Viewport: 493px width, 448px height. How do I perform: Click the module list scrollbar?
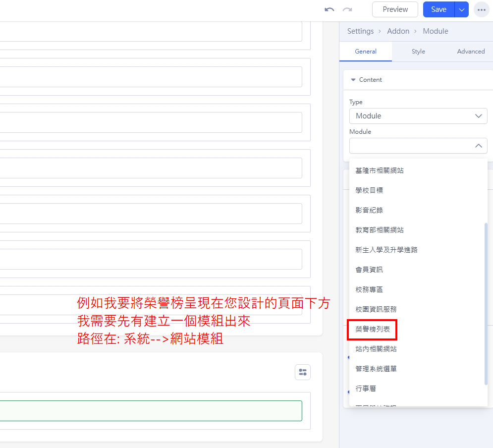(x=485, y=302)
